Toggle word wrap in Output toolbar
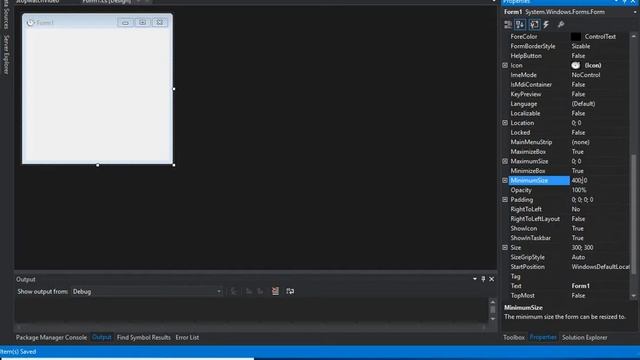This screenshot has width=640, height=360. (290, 291)
